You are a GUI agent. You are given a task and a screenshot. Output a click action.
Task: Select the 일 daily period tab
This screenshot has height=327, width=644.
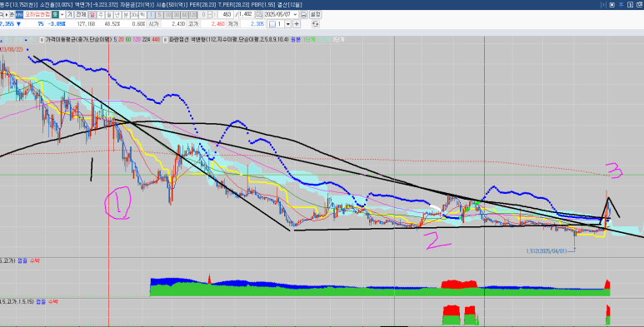tap(92, 14)
